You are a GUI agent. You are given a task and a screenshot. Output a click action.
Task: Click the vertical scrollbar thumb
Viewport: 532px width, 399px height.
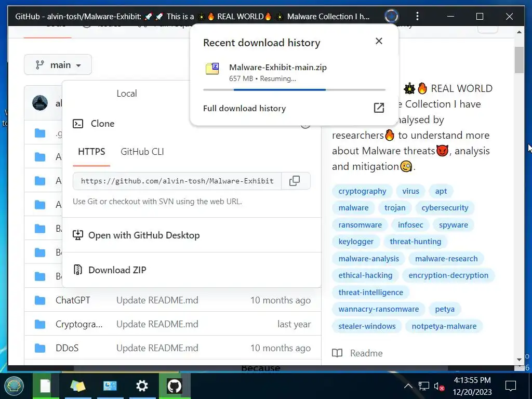[519, 60]
